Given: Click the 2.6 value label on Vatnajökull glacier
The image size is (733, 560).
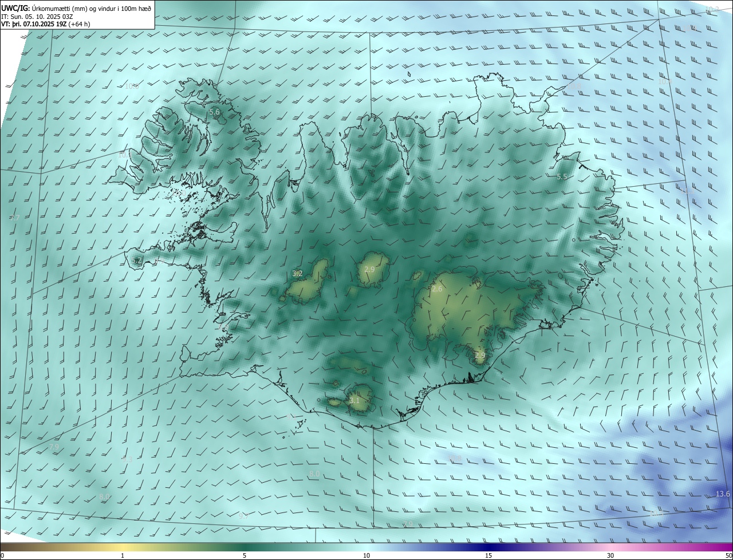Looking at the screenshot, I should (x=437, y=289).
